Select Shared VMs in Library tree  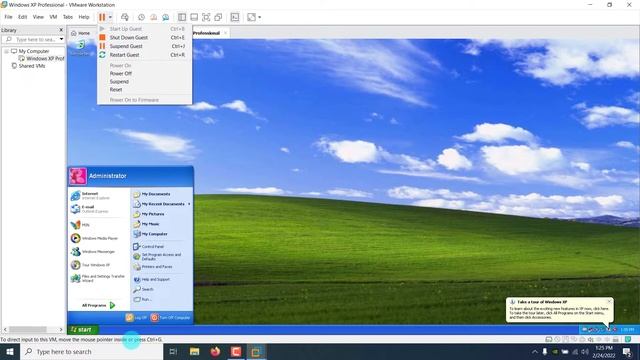coord(28,66)
